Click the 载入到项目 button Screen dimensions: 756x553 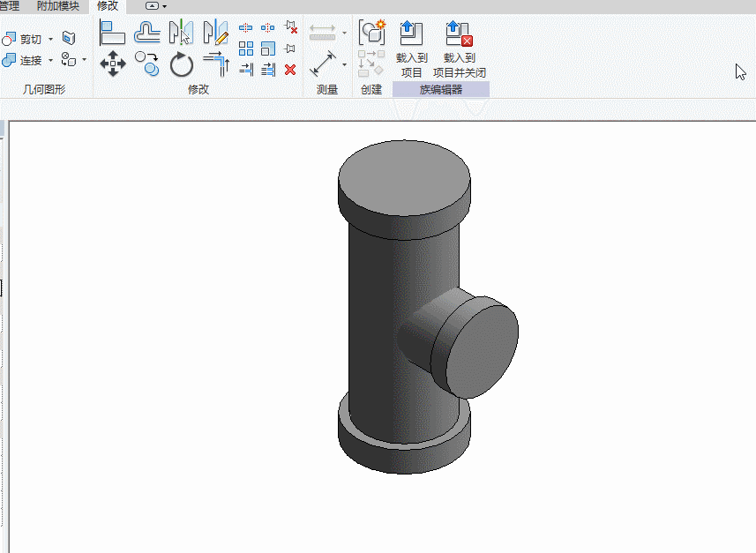pyautogui.click(x=411, y=49)
